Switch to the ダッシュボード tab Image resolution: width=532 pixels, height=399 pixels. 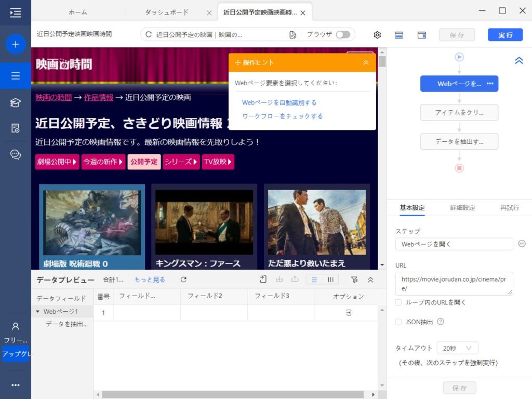click(167, 12)
